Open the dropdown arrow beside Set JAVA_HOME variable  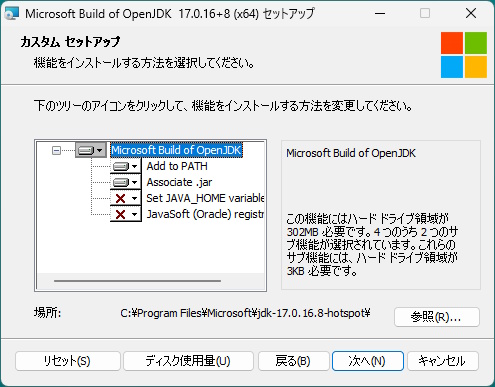(x=134, y=199)
